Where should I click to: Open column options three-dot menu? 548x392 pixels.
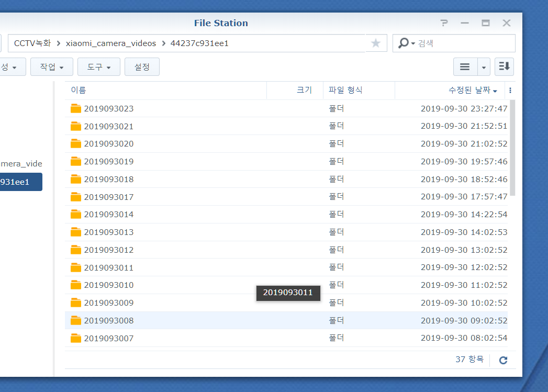pos(510,90)
